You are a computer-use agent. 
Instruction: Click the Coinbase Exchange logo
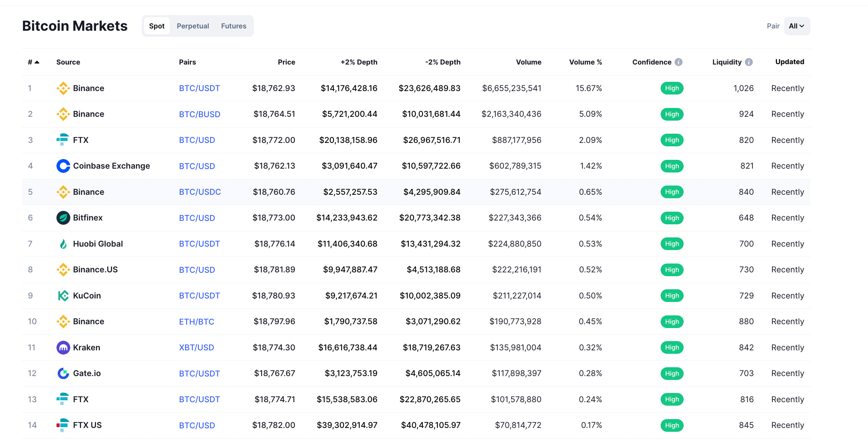[x=63, y=166]
